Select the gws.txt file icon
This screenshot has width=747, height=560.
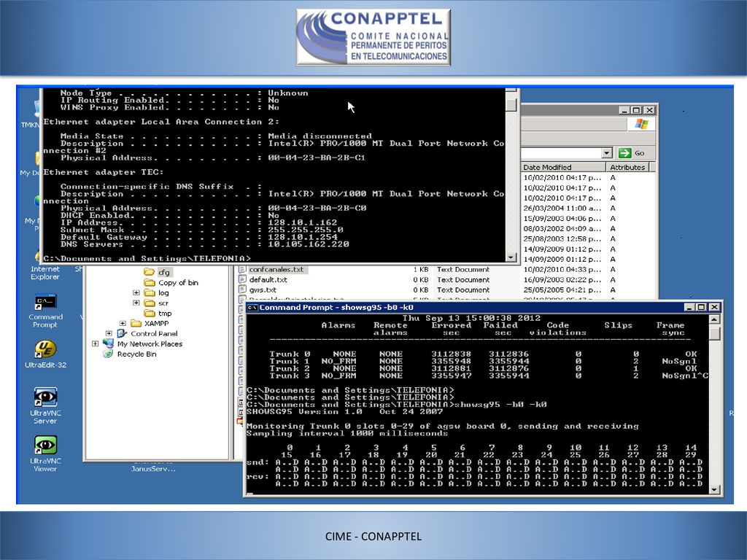pyautogui.click(x=242, y=290)
